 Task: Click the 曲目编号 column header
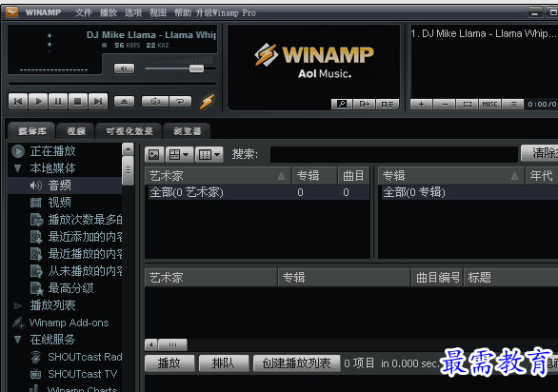438,278
